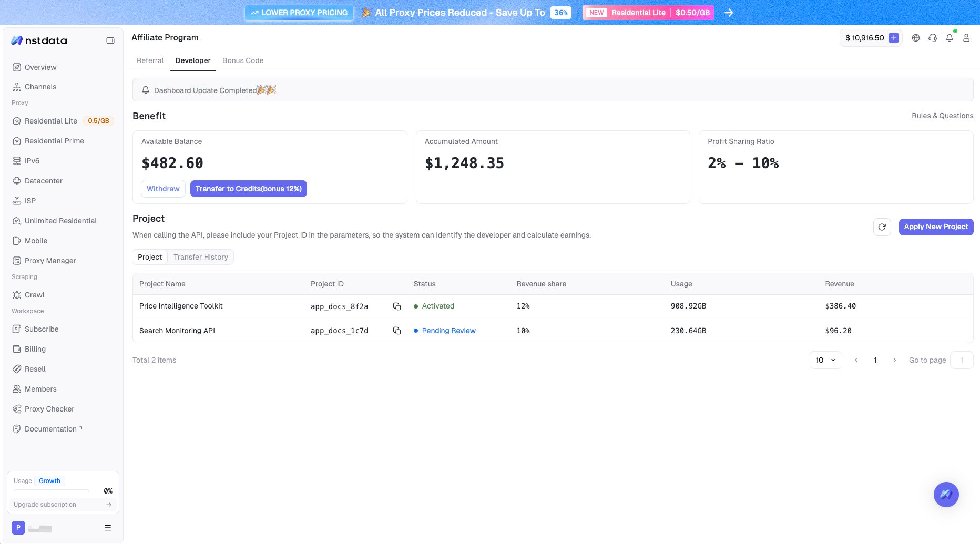Click the LOWER PROXY PRICING banner button
The height and width of the screenshot is (544, 980).
tap(299, 13)
